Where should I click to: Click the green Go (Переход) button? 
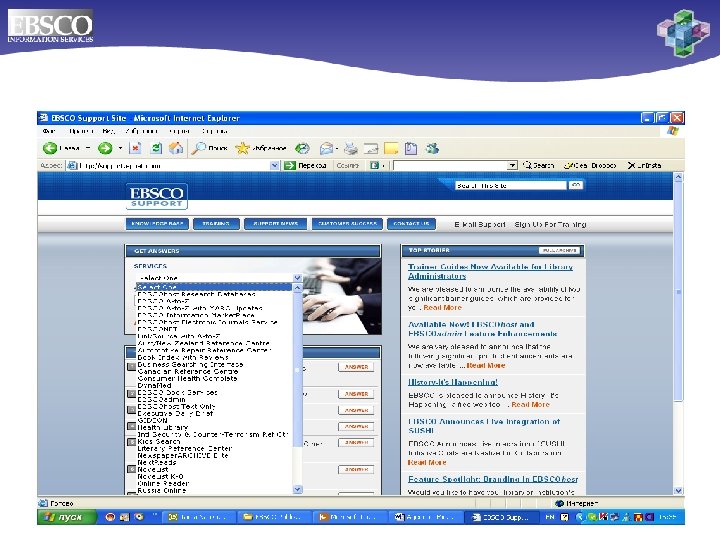tap(306, 165)
